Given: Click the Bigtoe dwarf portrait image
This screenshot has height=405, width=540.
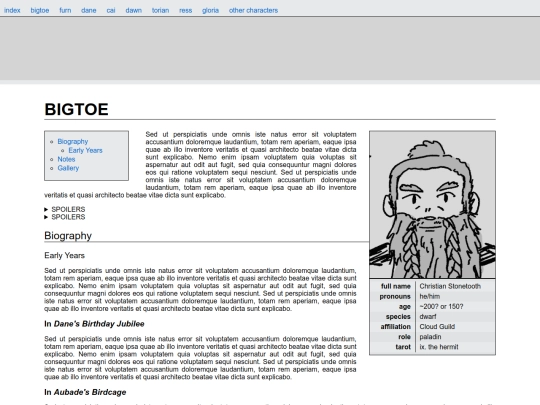Looking at the screenshot, I should click(x=433, y=205).
